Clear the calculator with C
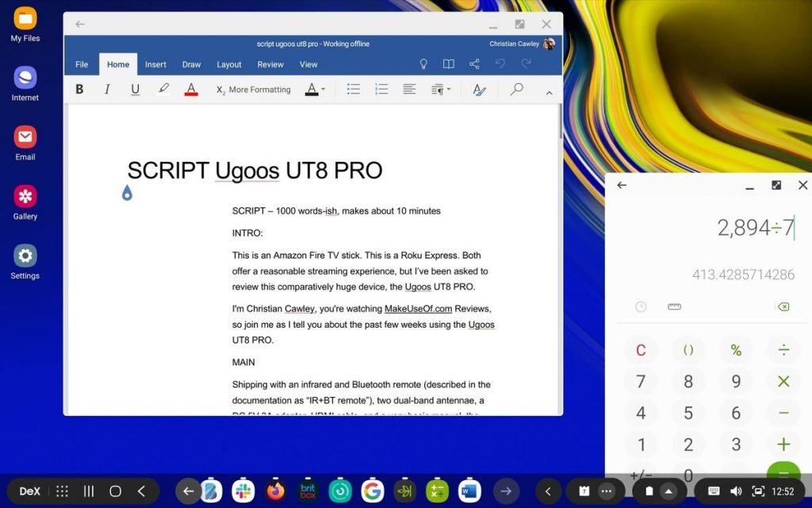Screen dimensions: 812x508 coord(641,350)
